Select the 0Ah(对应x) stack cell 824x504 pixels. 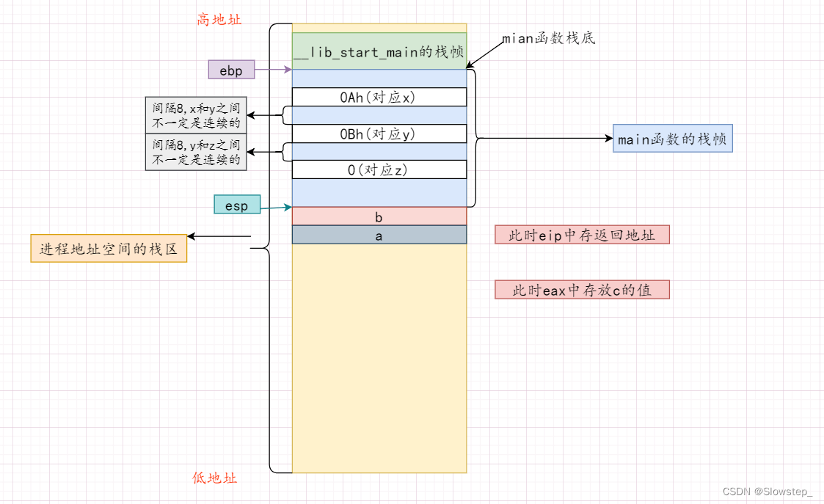[x=379, y=95]
